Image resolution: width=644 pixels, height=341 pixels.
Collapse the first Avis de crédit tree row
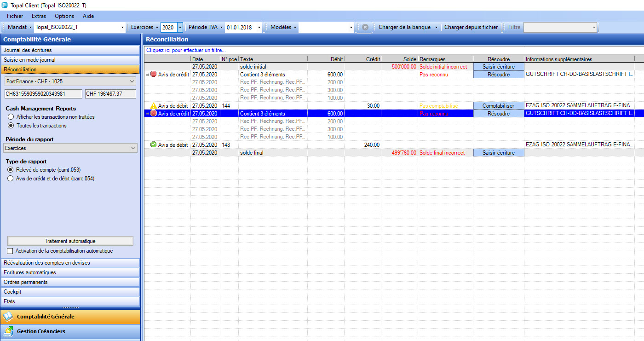(x=147, y=75)
